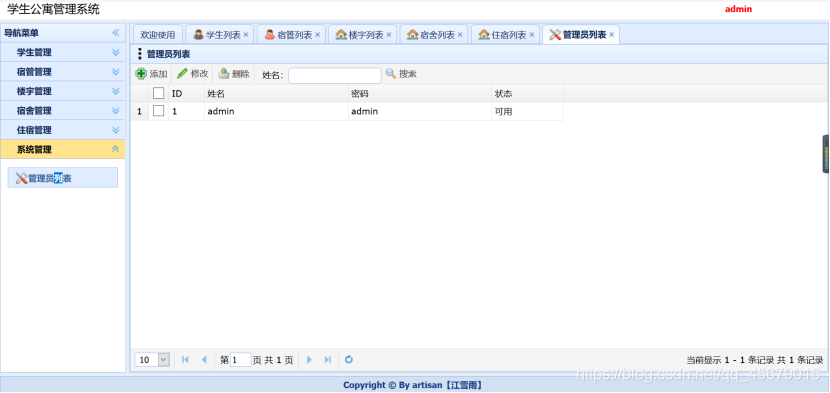Click the 姓名 column header
The width and height of the screenshot is (830, 393).
pyautogui.click(x=276, y=94)
